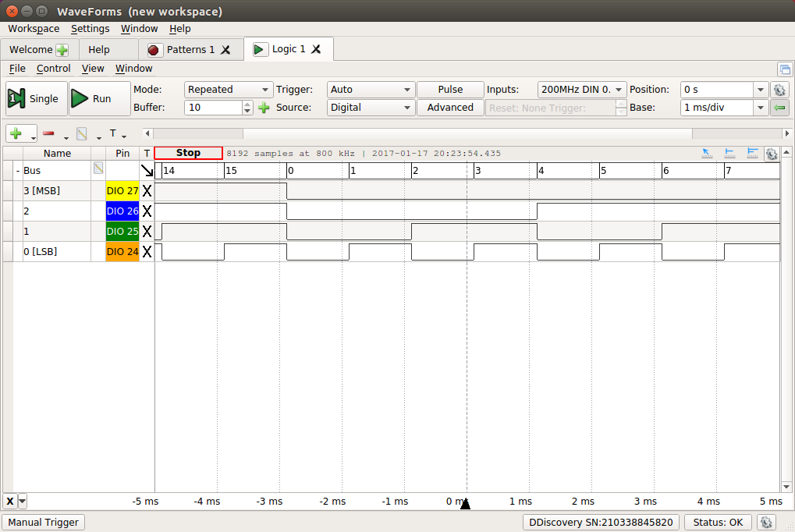Click the yellow DIO 27 pin color cell

pyautogui.click(x=122, y=190)
